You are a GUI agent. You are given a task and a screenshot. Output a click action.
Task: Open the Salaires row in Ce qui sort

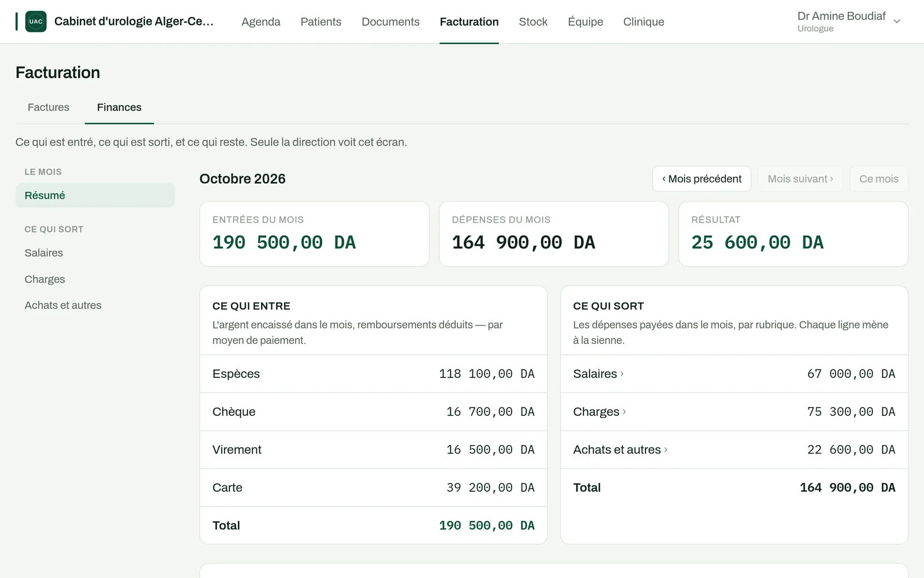[x=734, y=374]
